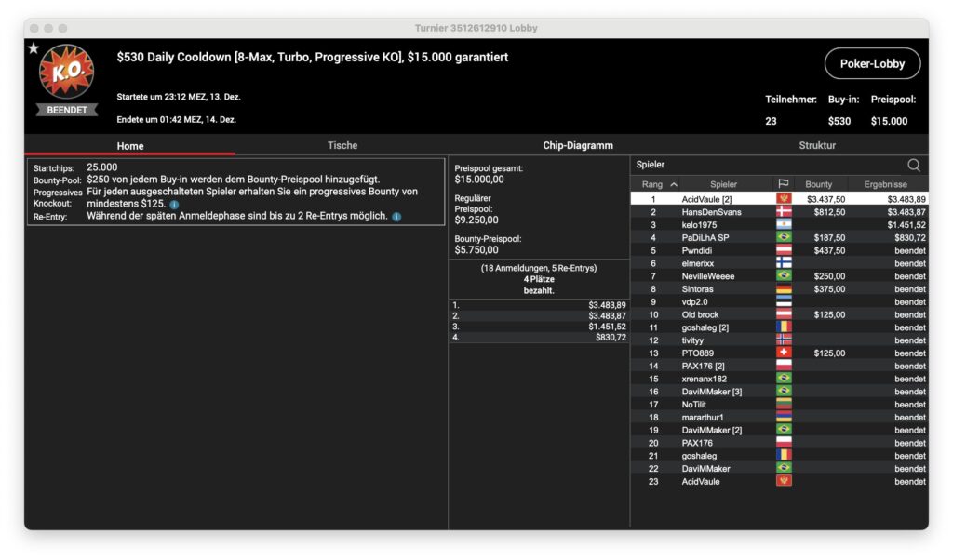The height and width of the screenshot is (560, 953).
Task: Switch to the Chip-Diagramm tab
Action: click(578, 145)
